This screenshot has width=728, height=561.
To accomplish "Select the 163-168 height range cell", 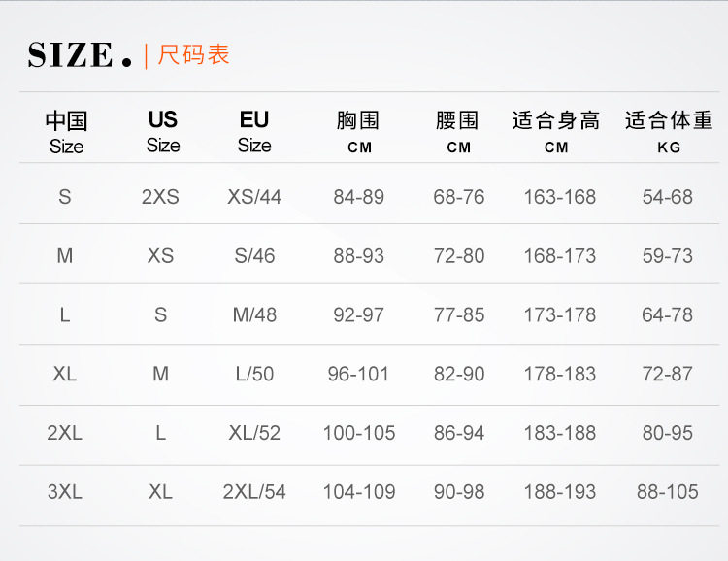I will click(x=560, y=197).
